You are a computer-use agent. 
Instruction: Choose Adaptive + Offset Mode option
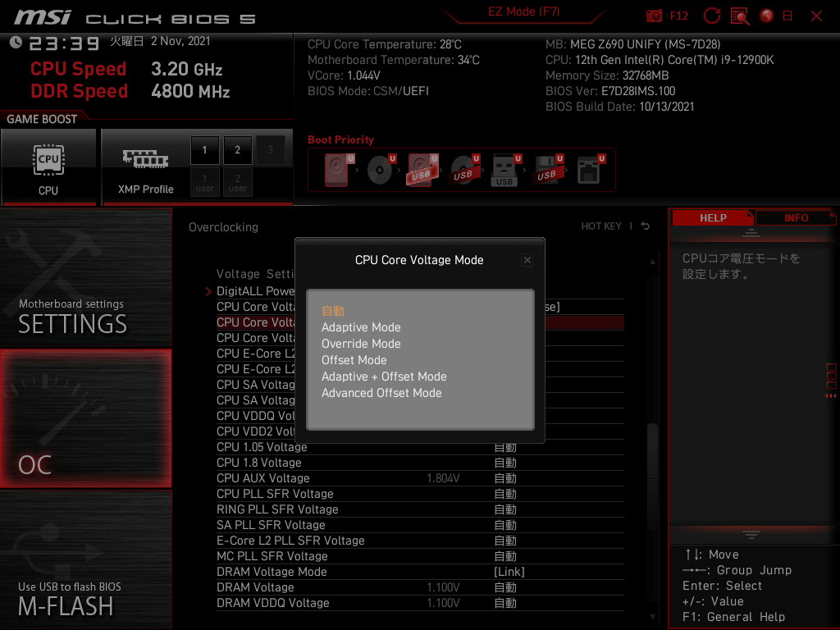(384, 377)
